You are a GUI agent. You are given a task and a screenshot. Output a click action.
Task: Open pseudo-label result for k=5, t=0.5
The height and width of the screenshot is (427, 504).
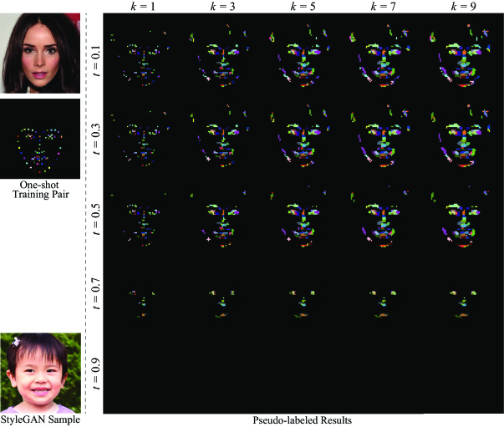pyautogui.click(x=303, y=213)
